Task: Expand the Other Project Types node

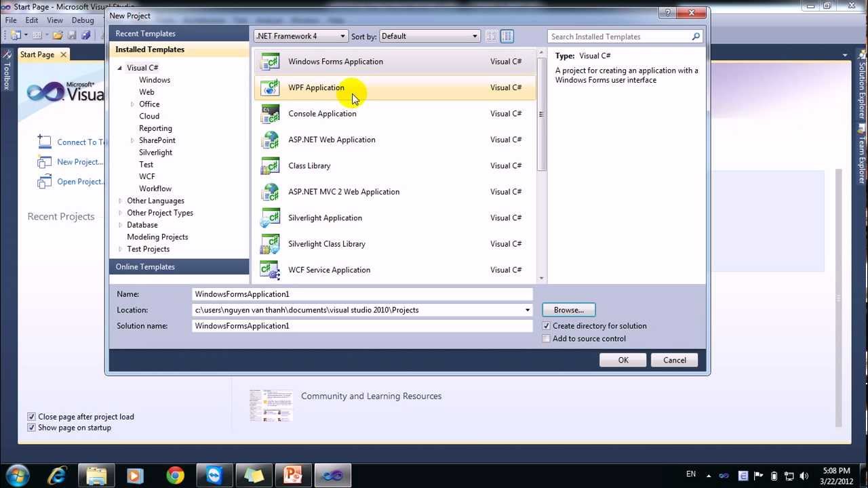Action: [x=120, y=213]
